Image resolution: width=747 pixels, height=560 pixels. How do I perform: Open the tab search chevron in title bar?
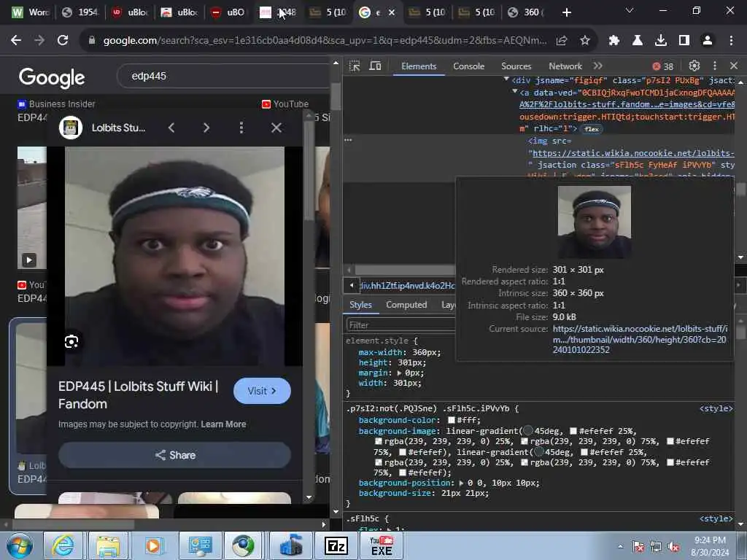point(630,10)
